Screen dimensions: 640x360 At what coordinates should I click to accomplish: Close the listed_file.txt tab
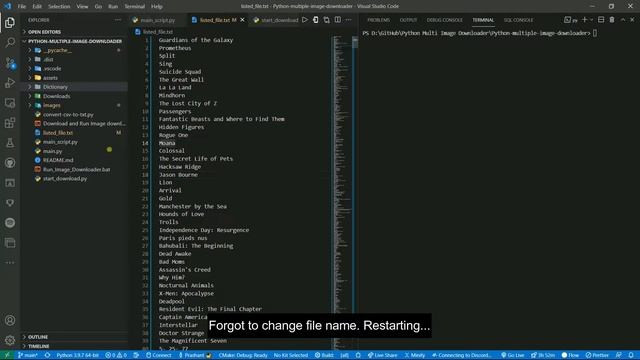click(242, 20)
